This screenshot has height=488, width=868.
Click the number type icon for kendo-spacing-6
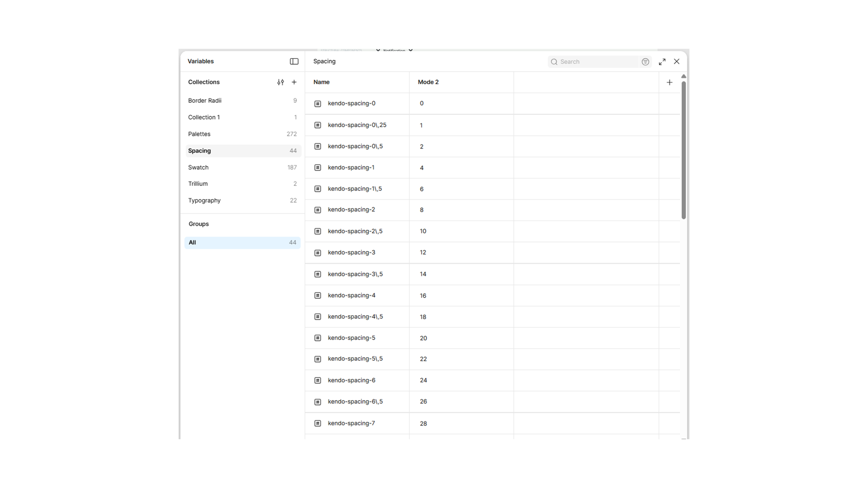coord(317,380)
